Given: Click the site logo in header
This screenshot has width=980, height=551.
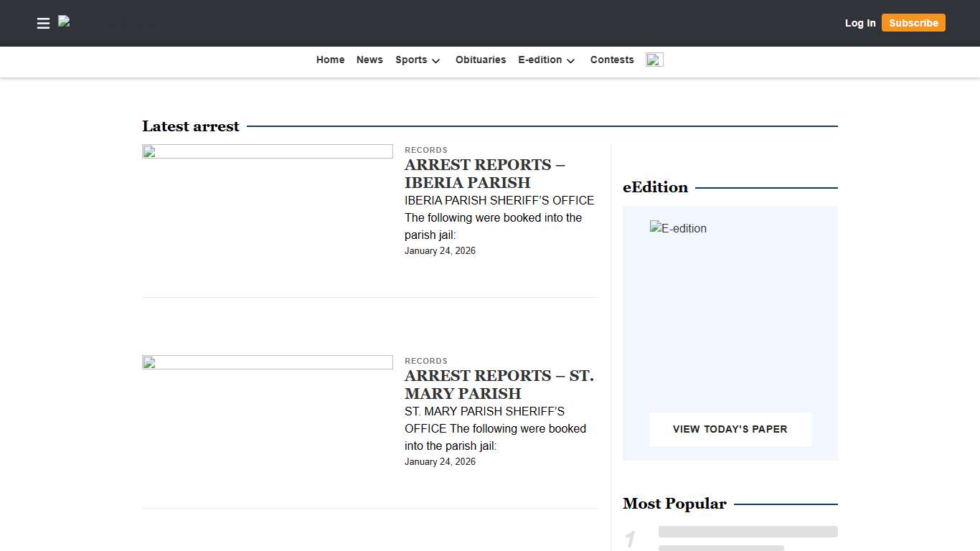Looking at the screenshot, I should pos(65,22).
